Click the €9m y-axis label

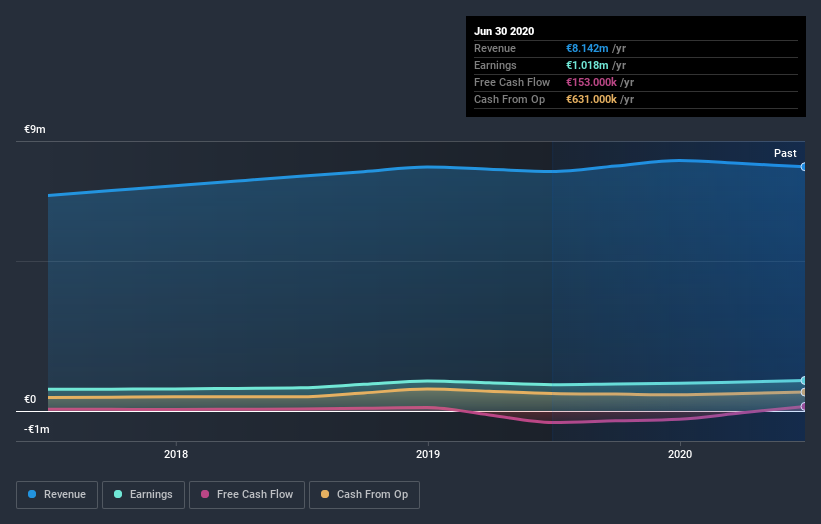[35, 129]
